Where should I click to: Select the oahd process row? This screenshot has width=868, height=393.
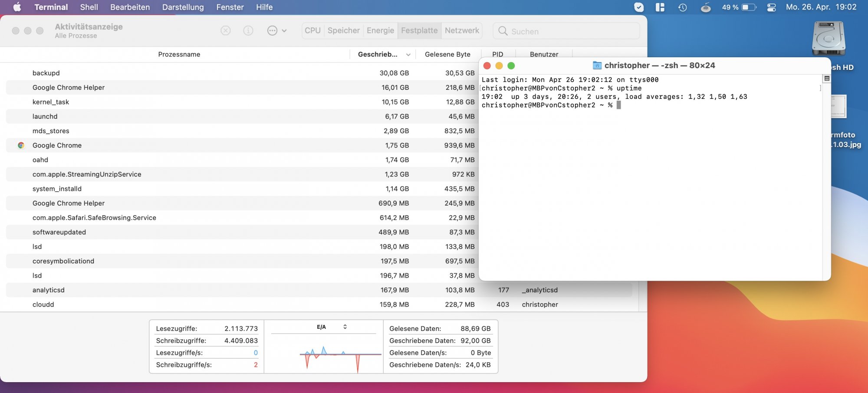pos(242,160)
